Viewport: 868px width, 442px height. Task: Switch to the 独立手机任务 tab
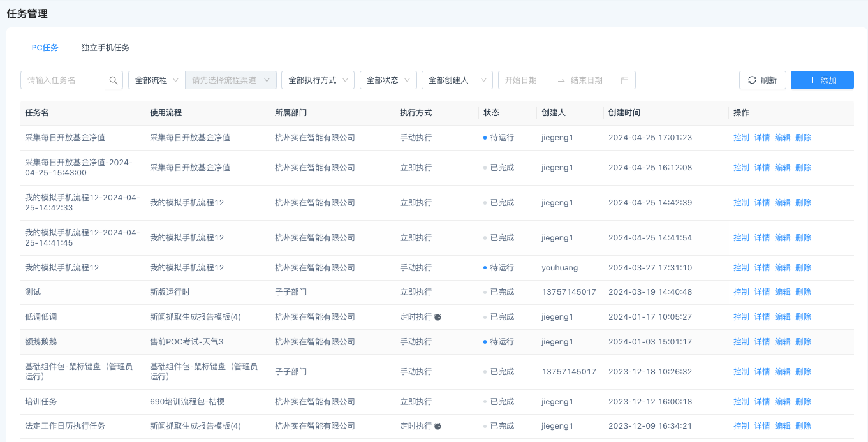pos(105,48)
